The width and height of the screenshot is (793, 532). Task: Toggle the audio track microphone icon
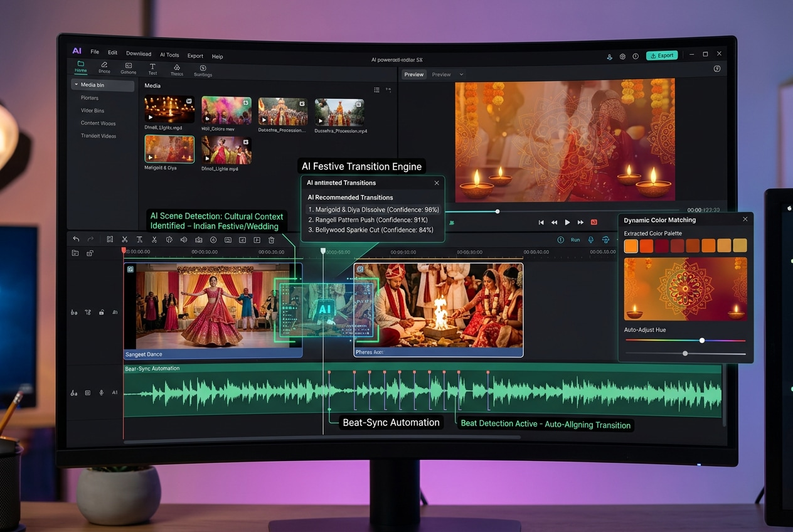101,393
